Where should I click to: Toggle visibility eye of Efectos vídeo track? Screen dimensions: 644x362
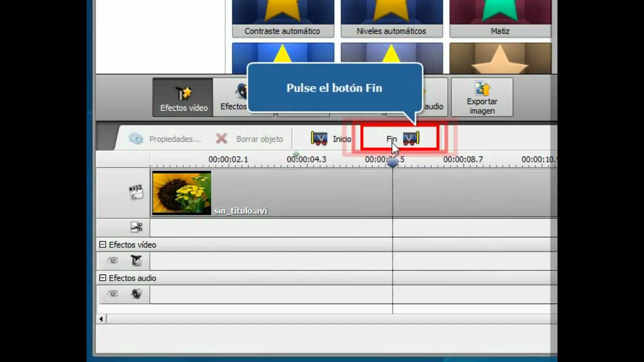(113, 260)
